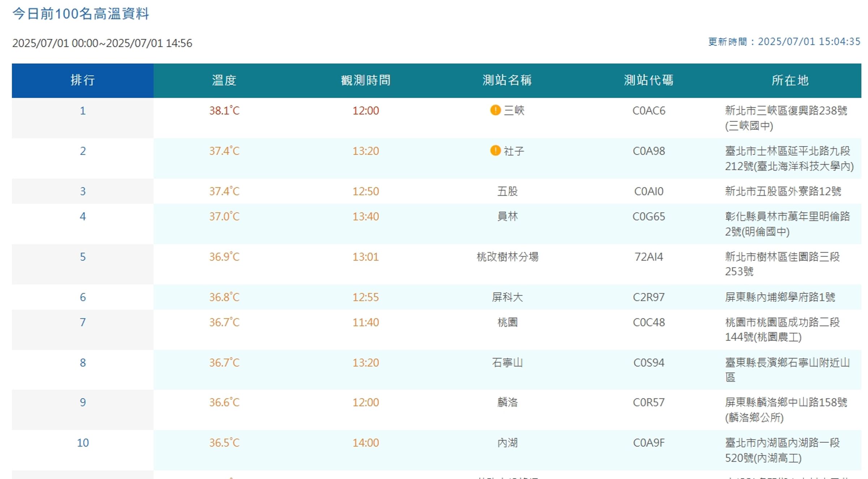Click station code C0A98
This screenshot has height=479, width=868.
pos(649,151)
